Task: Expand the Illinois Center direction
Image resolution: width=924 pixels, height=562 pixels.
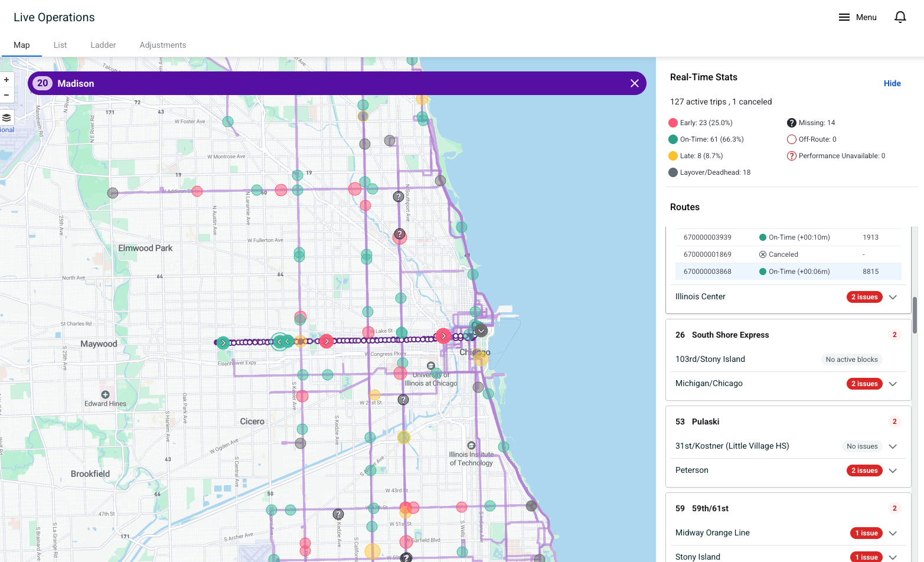Action: point(893,297)
